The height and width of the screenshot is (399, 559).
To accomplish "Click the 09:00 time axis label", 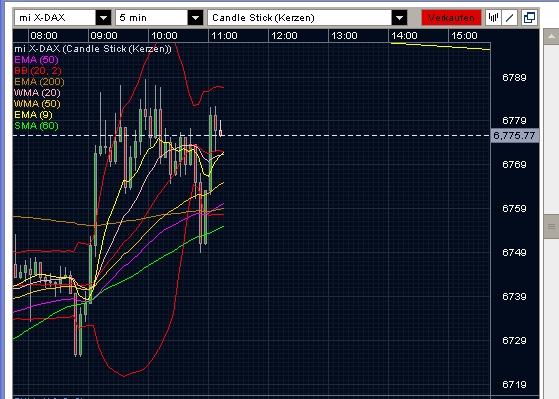I will [x=104, y=36].
